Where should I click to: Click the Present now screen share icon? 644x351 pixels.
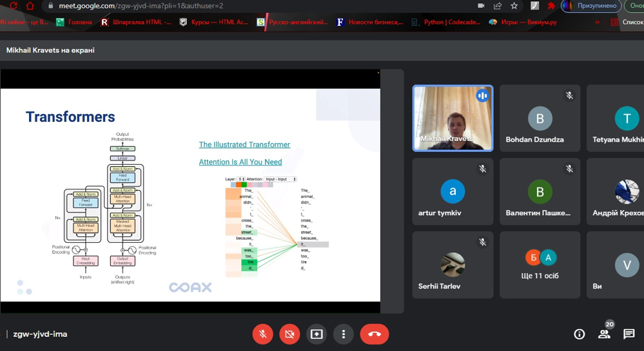[x=317, y=334]
